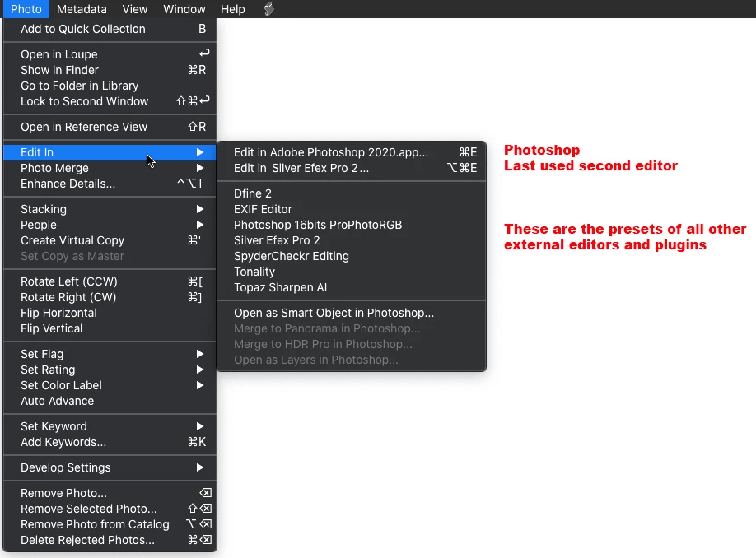The width and height of the screenshot is (756, 558).
Task: Select Open in Reference View
Action: pyautogui.click(x=110, y=127)
